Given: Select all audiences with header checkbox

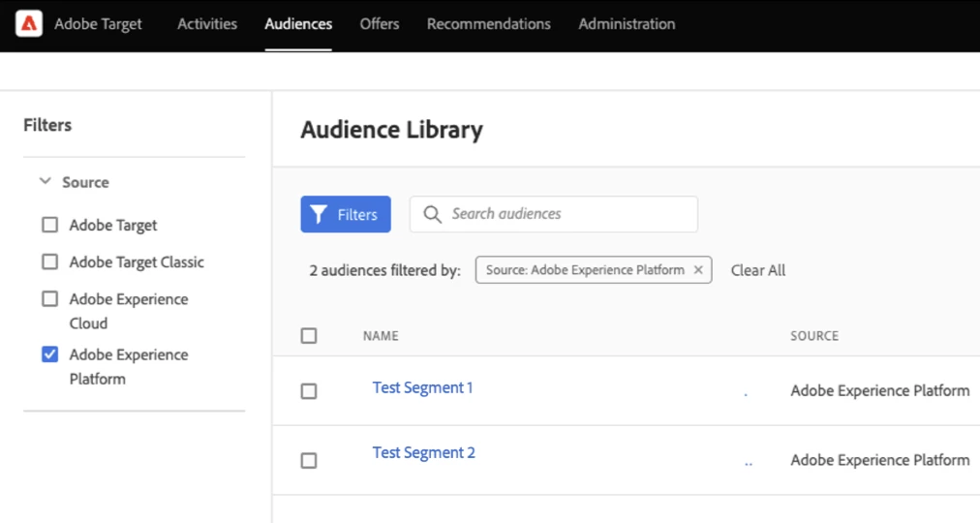Looking at the screenshot, I should tap(309, 336).
